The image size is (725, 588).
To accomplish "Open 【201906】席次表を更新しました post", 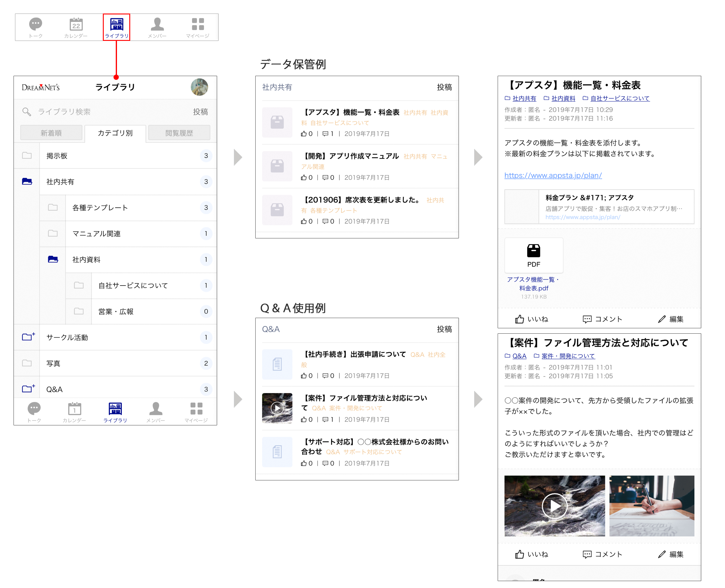I will point(361,200).
